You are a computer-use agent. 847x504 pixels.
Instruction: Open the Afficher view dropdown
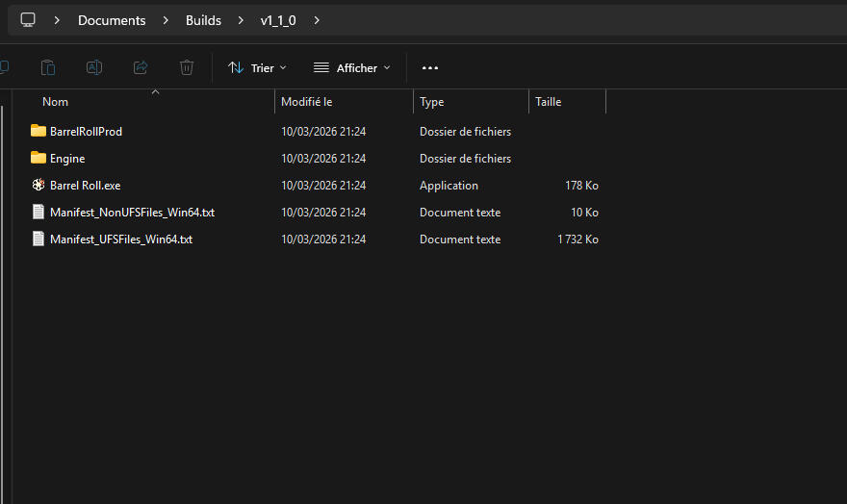(352, 67)
